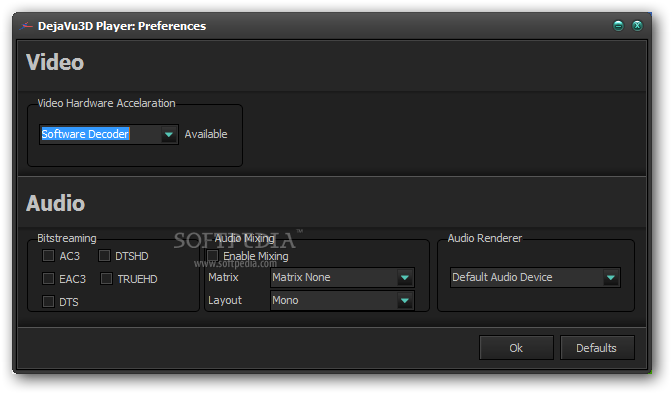The width and height of the screenshot is (672, 394).
Task: Open the Software Decoder dropdown arrow
Action: point(169,135)
